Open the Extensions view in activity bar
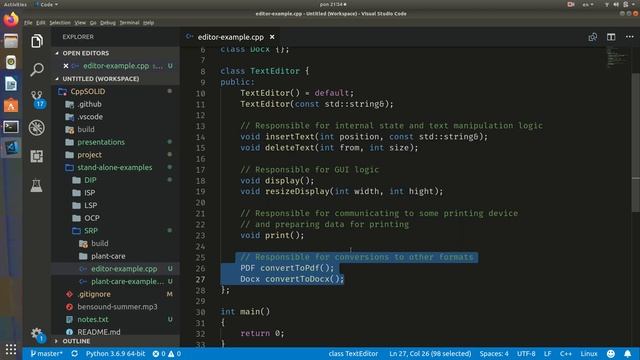640x360 pixels. point(37,156)
